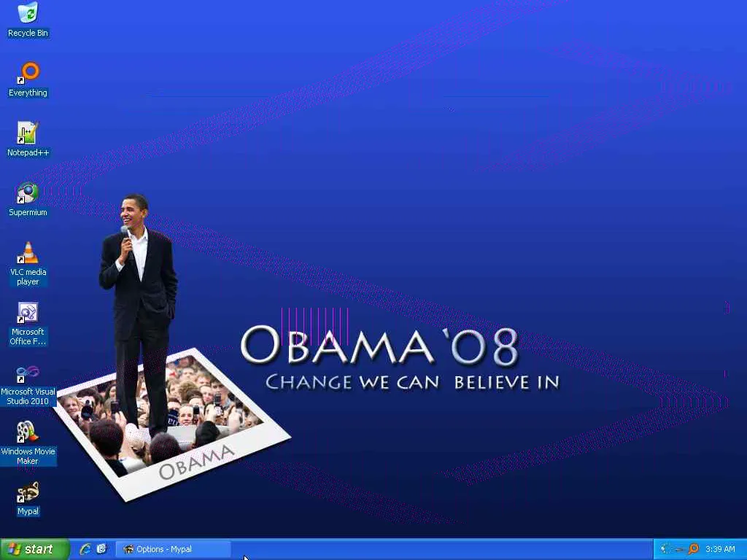Switch to Options - Mypal taskbar window
This screenshot has width=747, height=560.
click(x=174, y=549)
